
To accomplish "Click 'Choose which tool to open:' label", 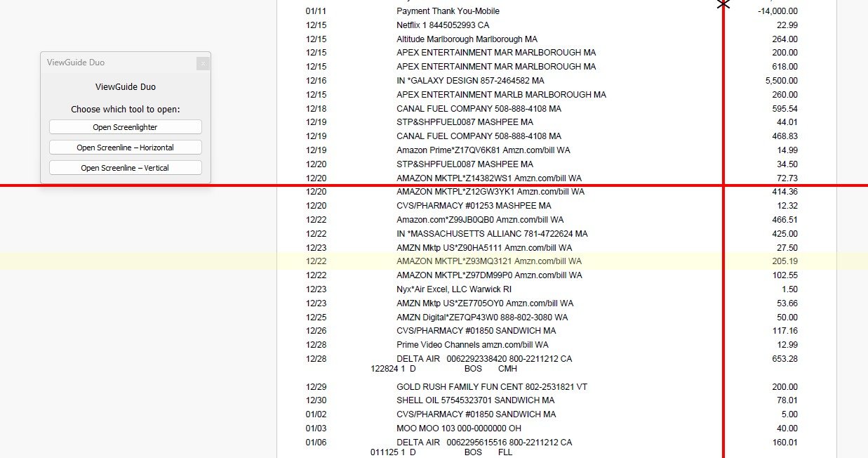I will tap(126, 110).
